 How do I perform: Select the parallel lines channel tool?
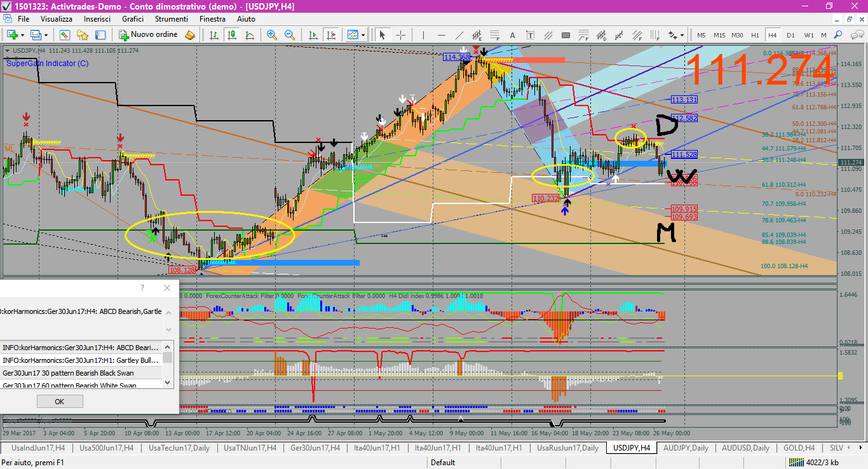(548, 35)
